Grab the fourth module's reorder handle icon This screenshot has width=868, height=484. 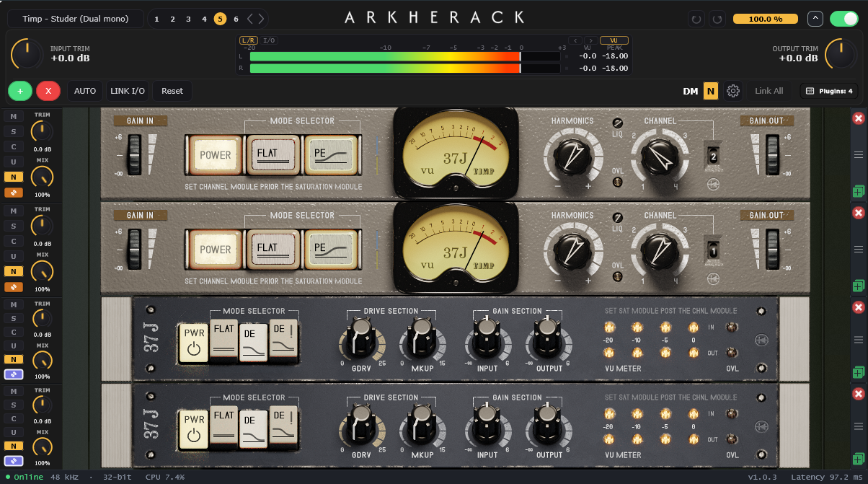[858, 426]
